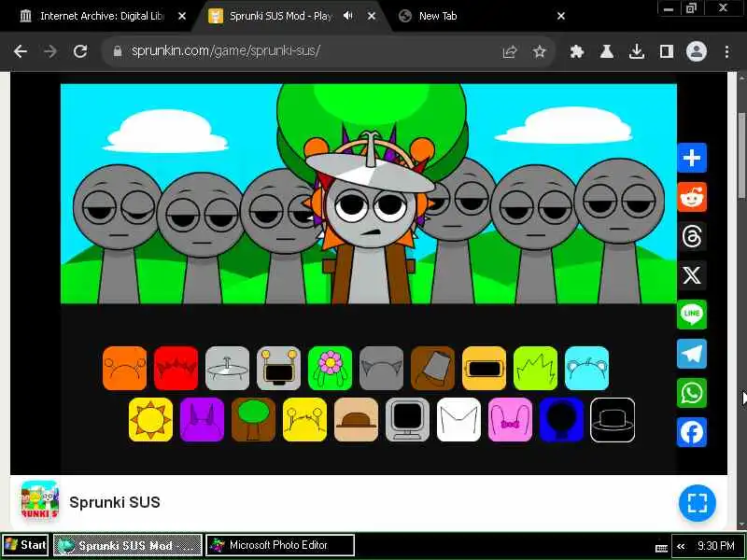The image size is (747, 560).
Task: Pick the brown tree icon
Action: [x=253, y=419]
